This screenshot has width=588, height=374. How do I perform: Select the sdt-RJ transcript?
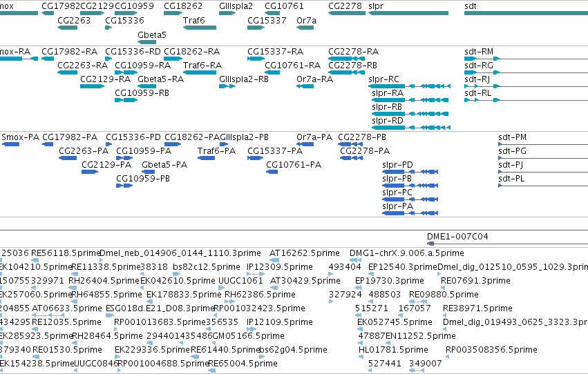[526, 86]
